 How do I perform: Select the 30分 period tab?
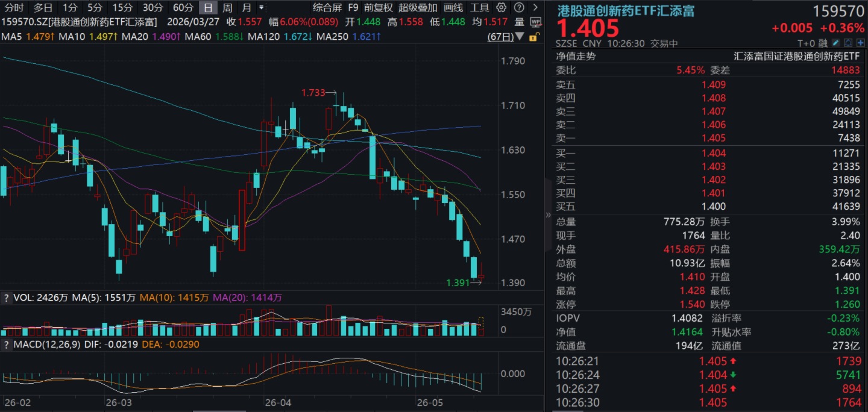point(153,8)
